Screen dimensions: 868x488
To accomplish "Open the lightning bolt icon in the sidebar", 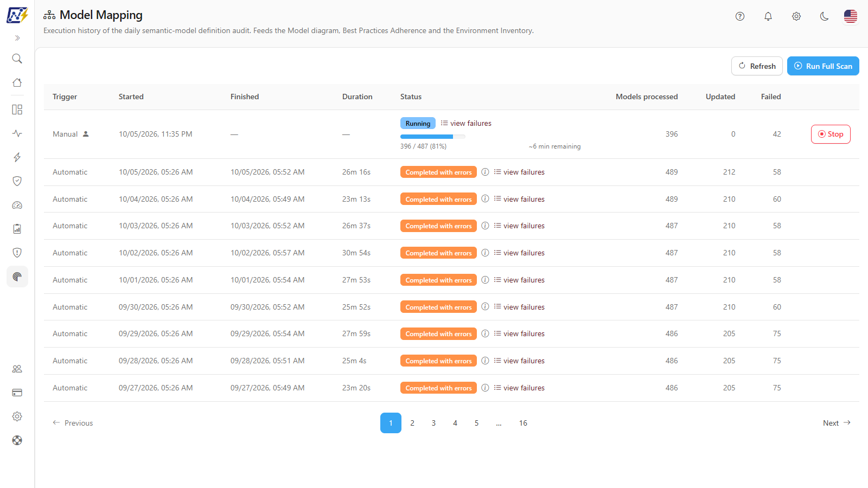I will point(17,157).
